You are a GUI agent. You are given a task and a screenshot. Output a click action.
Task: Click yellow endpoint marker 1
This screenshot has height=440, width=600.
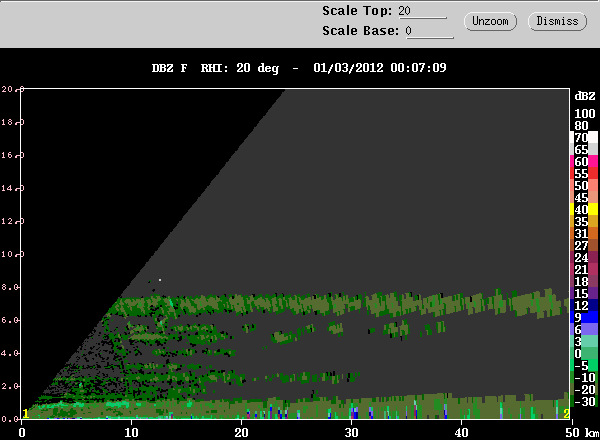pyautogui.click(x=26, y=414)
